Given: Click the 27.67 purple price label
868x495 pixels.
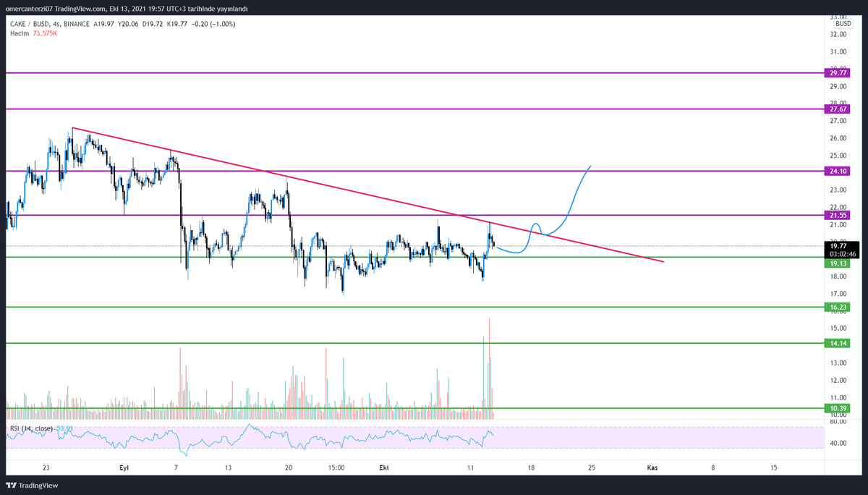Looking at the screenshot, I should [x=838, y=109].
